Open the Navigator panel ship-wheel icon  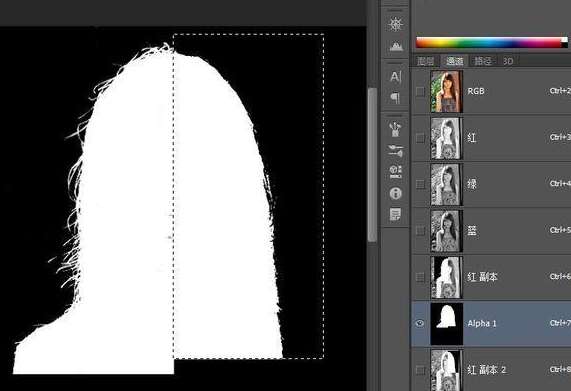[x=395, y=24]
